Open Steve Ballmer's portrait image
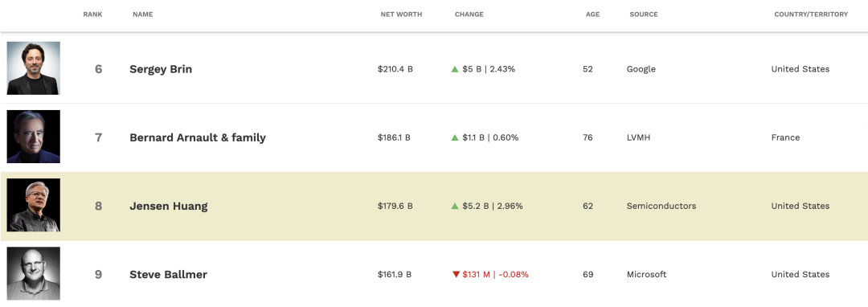The width and height of the screenshot is (868, 307). tap(33, 274)
